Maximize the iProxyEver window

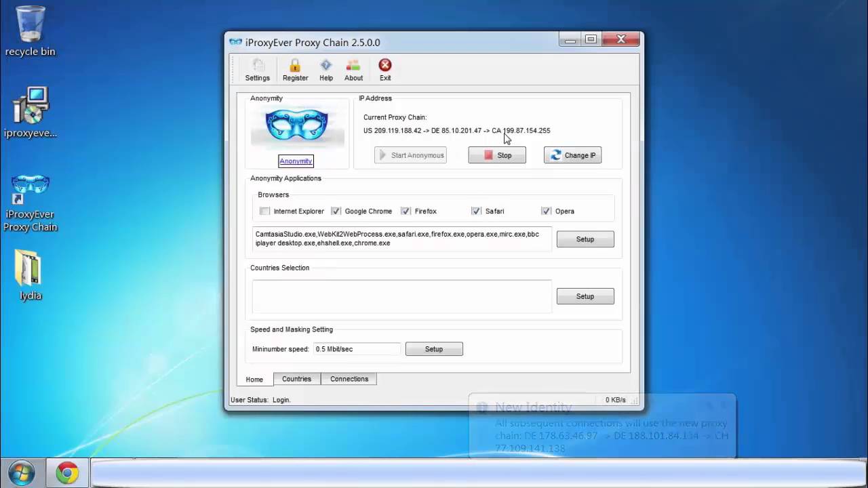[591, 40]
